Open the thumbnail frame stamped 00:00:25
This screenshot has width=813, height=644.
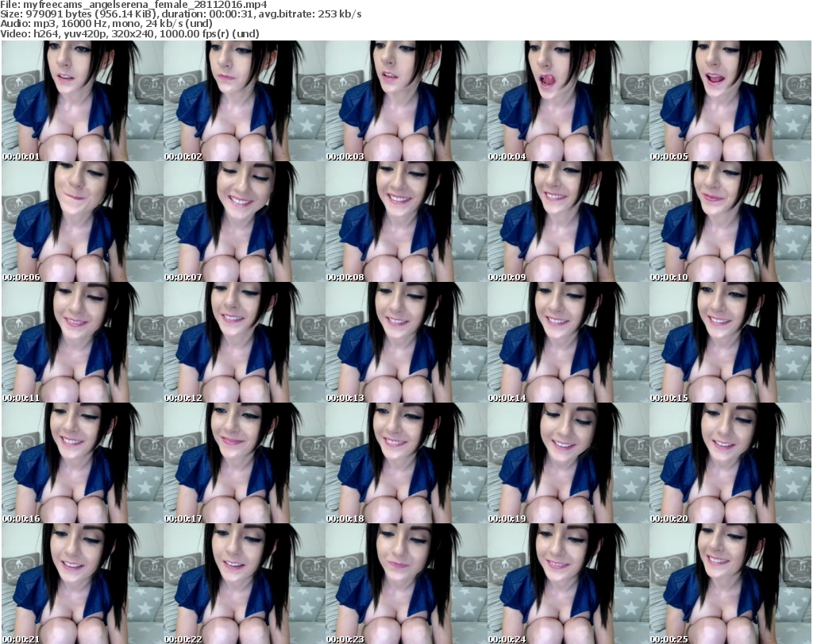tap(730, 584)
